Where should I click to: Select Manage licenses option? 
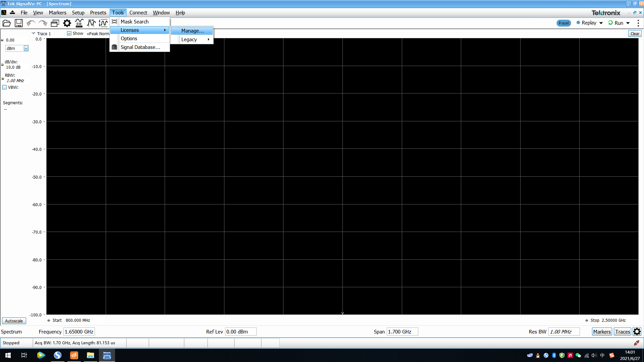point(192,31)
